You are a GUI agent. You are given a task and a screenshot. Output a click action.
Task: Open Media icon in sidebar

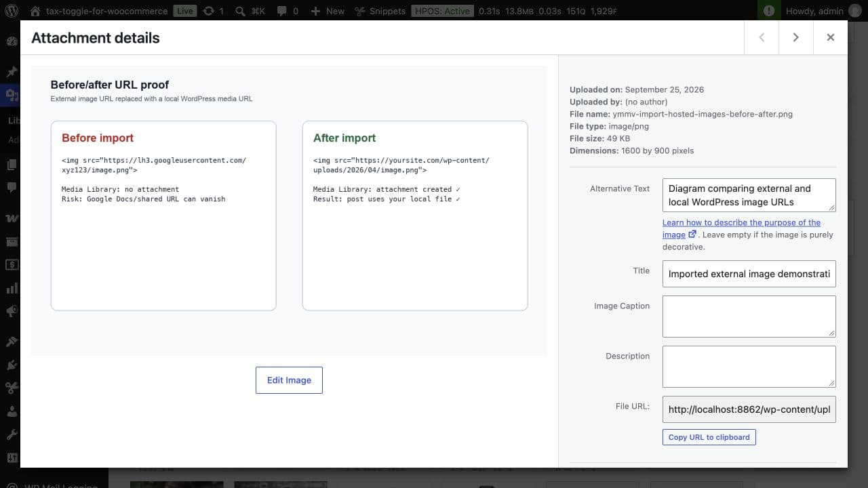(11, 94)
